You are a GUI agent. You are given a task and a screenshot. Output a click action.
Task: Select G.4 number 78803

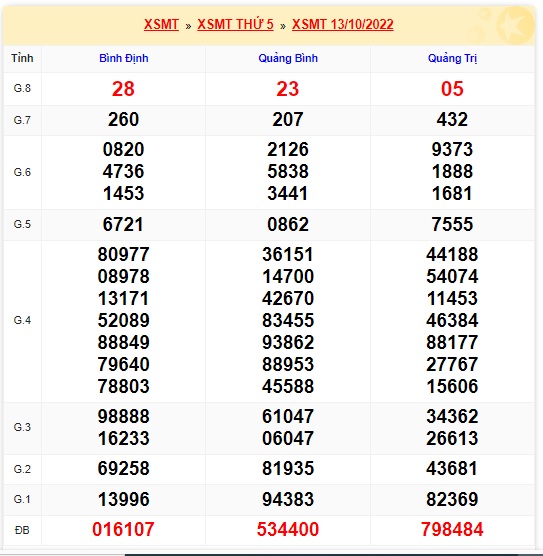(x=123, y=387)
